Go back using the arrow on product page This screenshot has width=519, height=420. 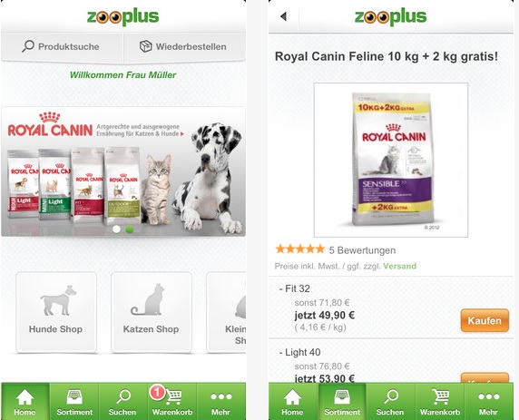point(283,16)
